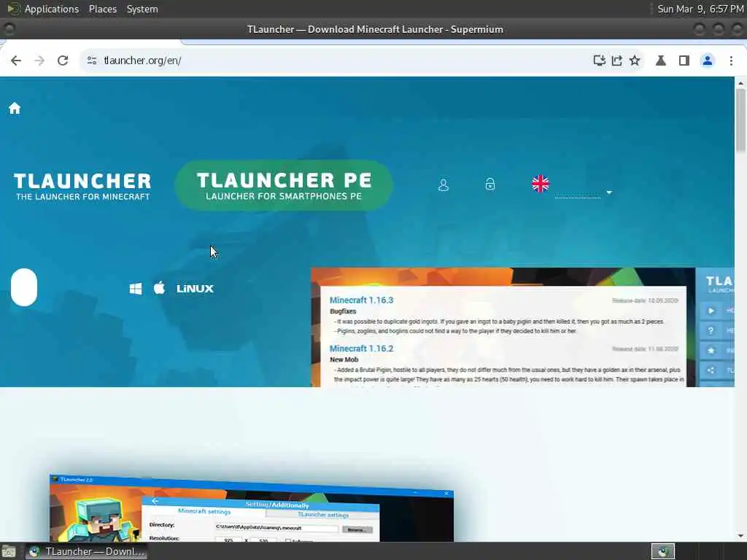Click show desktop icon in bottom panel

[9, 551]
